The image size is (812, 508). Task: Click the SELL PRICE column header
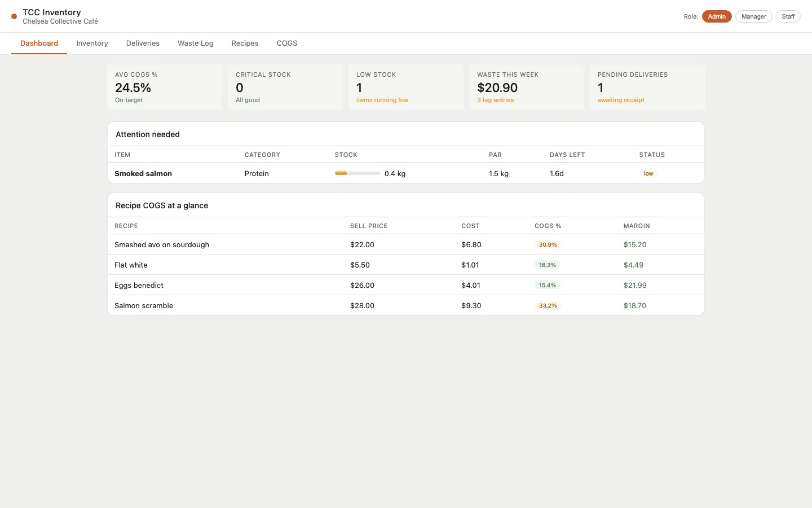pos(369,226)
